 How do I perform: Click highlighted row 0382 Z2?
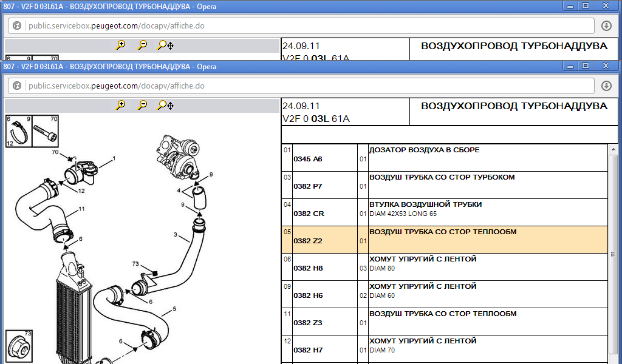(307, 241)
